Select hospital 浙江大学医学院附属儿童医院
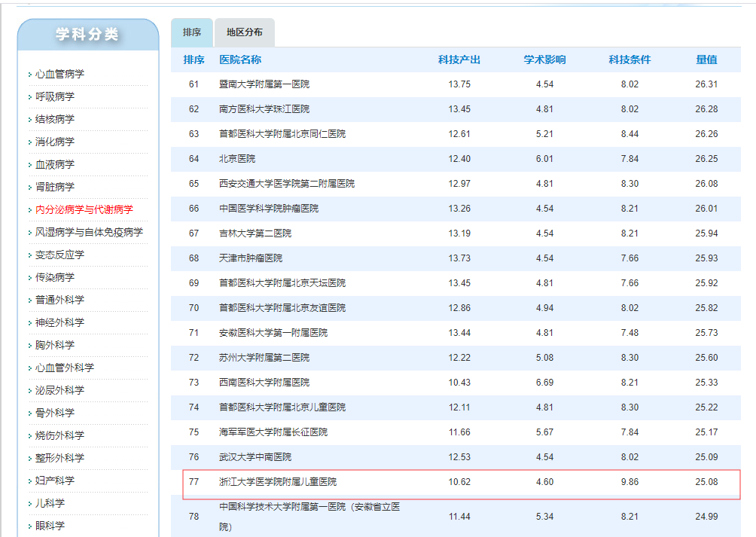Screen dimensions: 756x537 [278, 481]
